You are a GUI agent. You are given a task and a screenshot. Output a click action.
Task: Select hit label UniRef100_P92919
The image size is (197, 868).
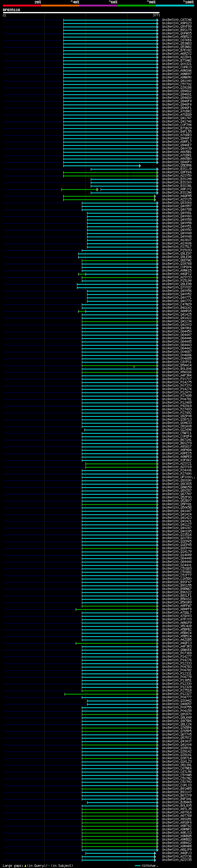point(176,406)
